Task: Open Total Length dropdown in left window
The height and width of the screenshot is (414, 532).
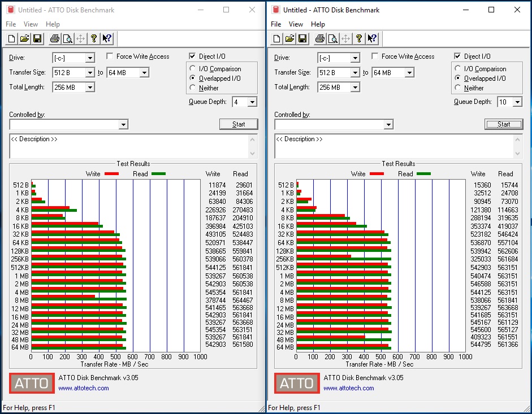Action: pyautogui.click(x=90, y=88)
